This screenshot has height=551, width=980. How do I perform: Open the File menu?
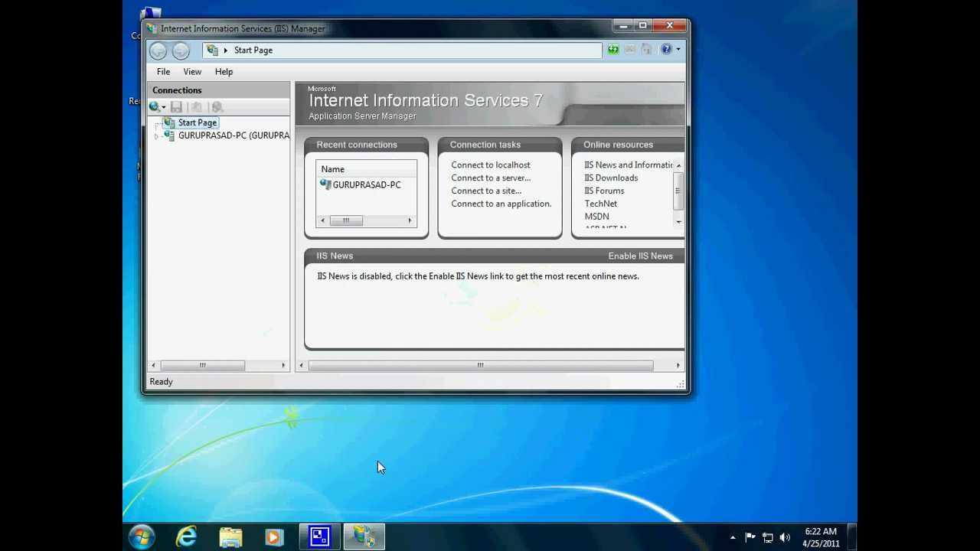pos(163,71)
